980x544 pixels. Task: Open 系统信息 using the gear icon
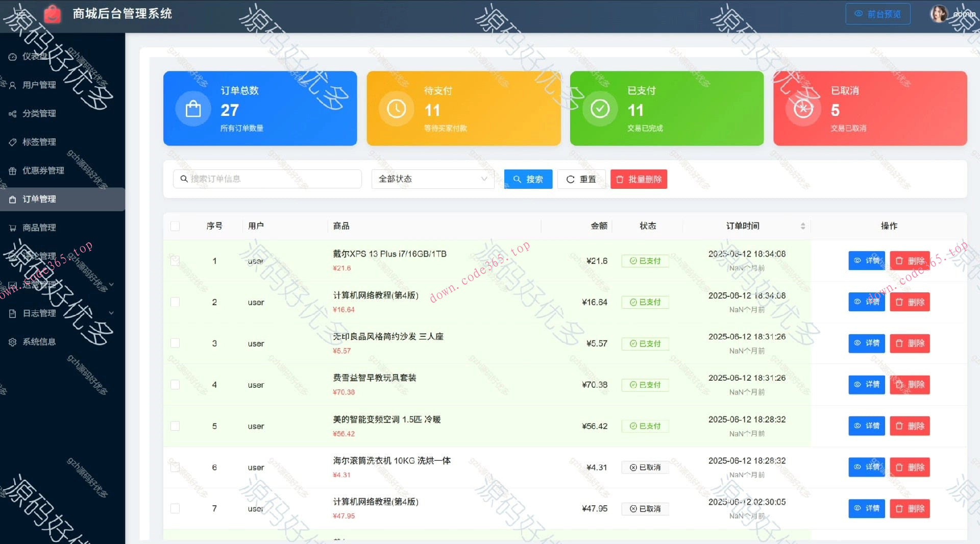point(13,341)
